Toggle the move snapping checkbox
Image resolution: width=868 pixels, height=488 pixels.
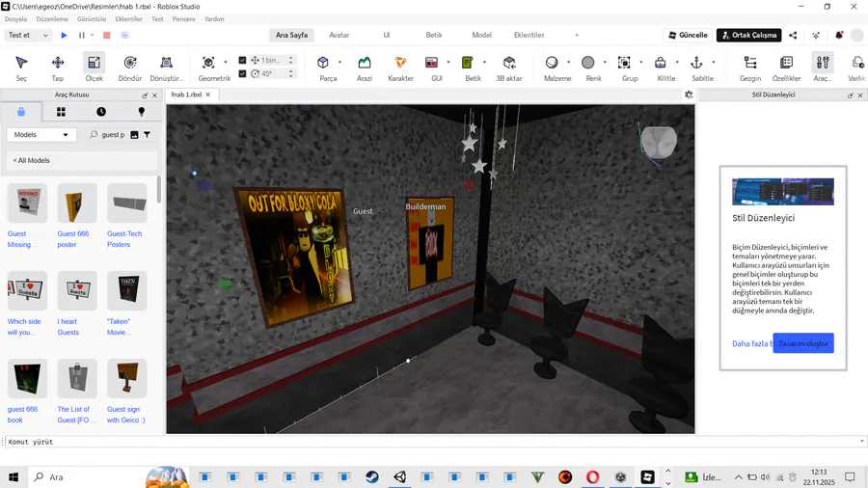point(242,60)
